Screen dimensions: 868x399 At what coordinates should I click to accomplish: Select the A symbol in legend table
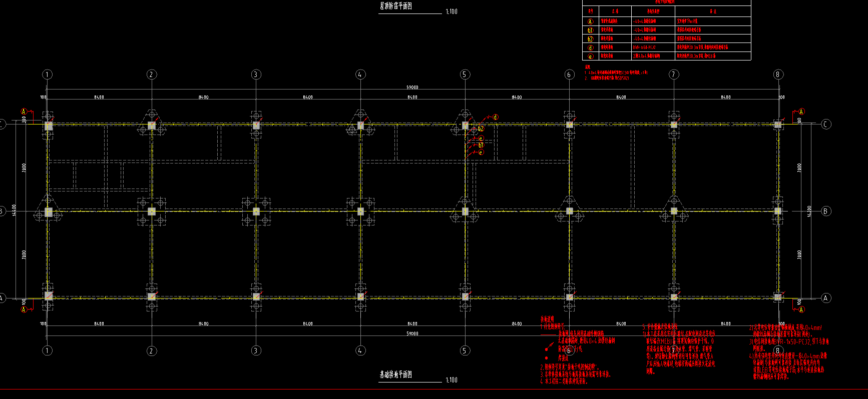(x=590, y=21)
